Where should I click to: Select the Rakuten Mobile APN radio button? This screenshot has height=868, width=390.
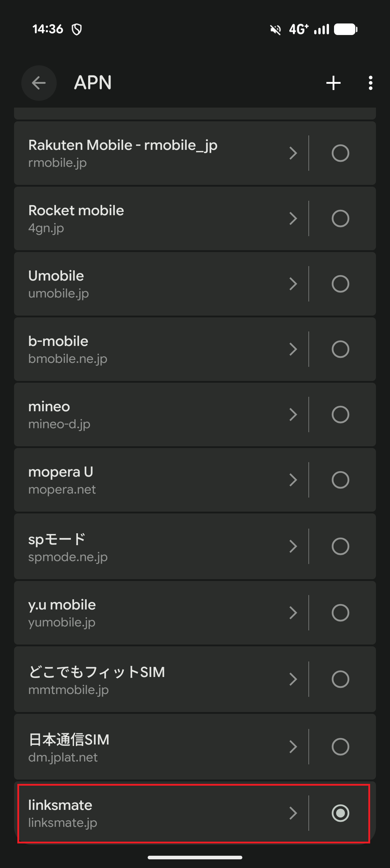[x=340, y=153]
